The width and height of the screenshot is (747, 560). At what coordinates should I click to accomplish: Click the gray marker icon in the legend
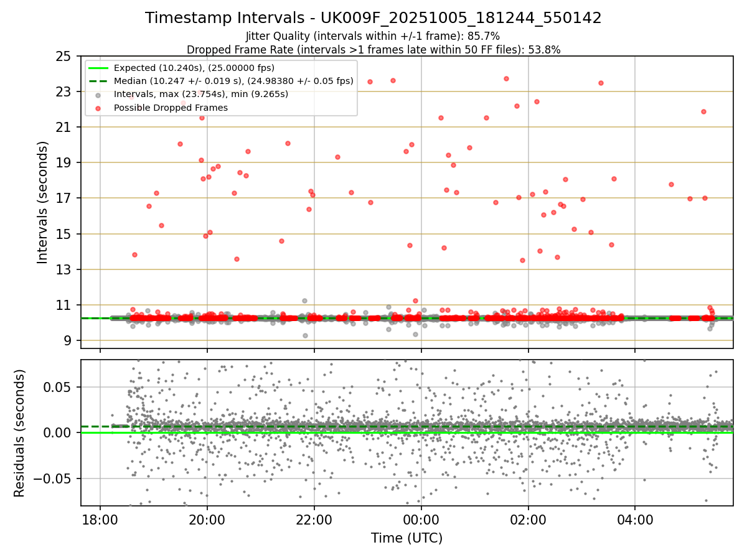tap(100, 95)
